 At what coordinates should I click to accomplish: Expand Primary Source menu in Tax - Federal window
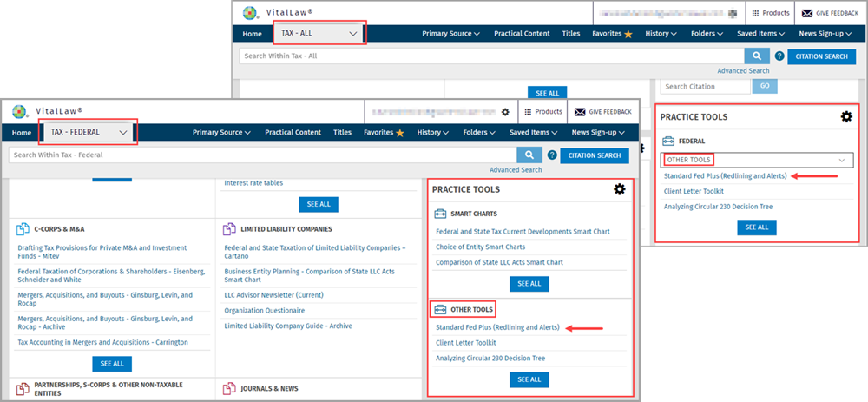pyautogui.click(x=221, y=132)
